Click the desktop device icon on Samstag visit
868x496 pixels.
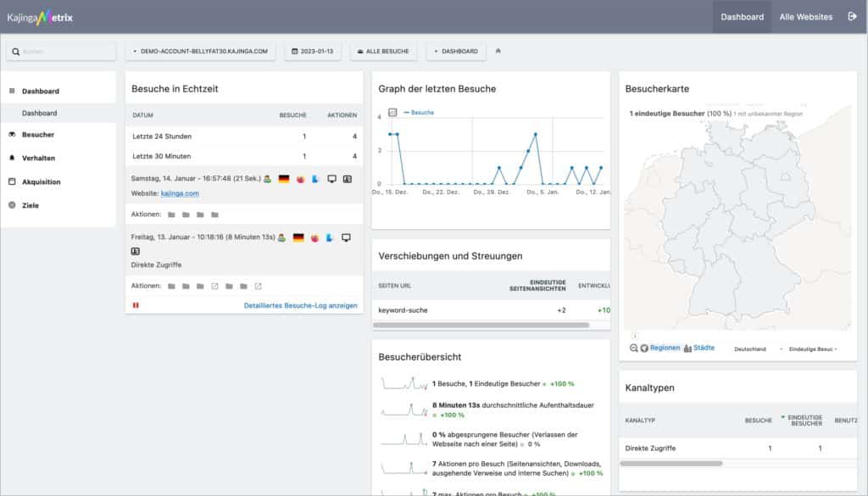pyautogui.click(x=331, y=179)
